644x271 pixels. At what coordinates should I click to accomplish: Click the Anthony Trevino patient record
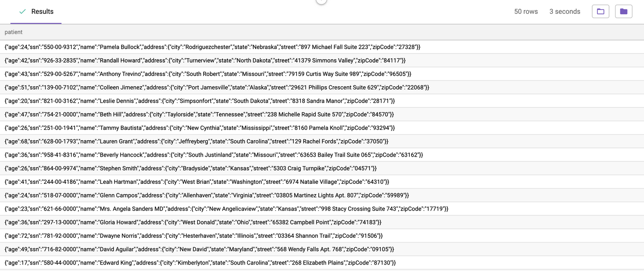click(x=208, y=74)
